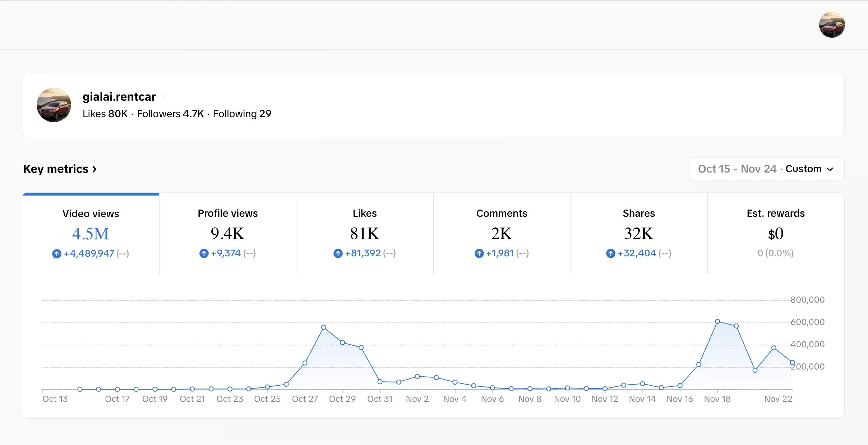Click the up-arrow icon beside +1,981 comments

tap(479, 253)
